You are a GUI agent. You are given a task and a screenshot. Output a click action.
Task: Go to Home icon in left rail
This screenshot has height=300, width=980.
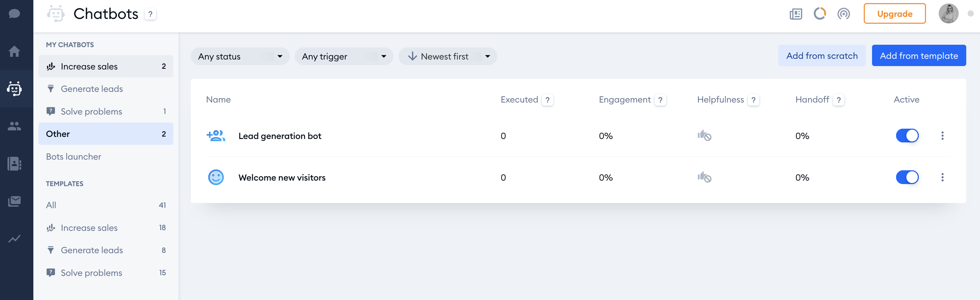pyautogui.click(x=14, y=51)
